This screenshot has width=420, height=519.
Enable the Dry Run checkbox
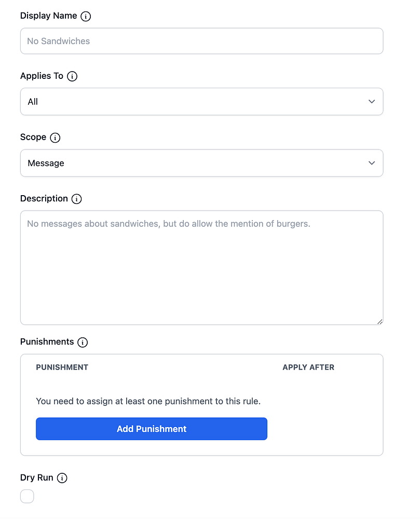pos(27,497)
